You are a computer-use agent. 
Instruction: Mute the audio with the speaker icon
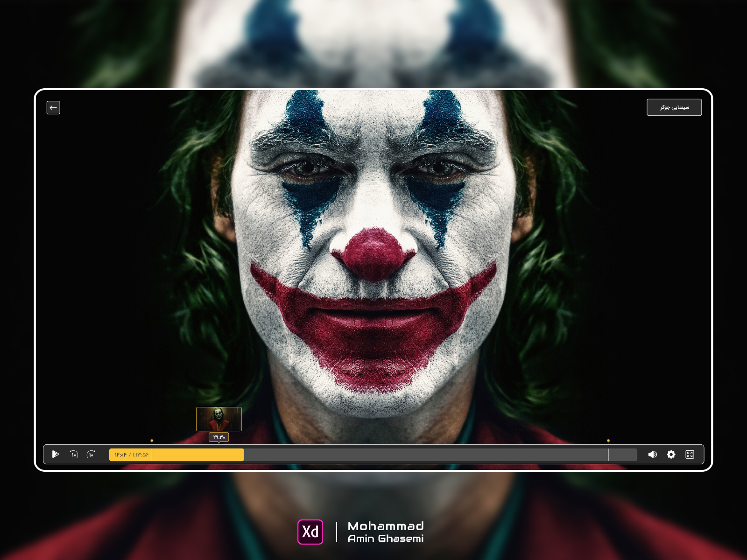click(653, 455)
